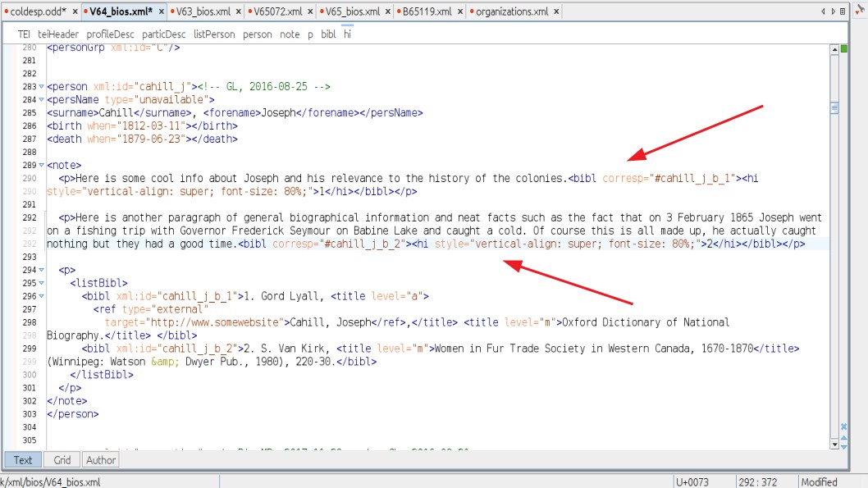The height and width of the screenshot is (488, 868).
Task: Switch to the B65119.xml tab
Action: 427,12
